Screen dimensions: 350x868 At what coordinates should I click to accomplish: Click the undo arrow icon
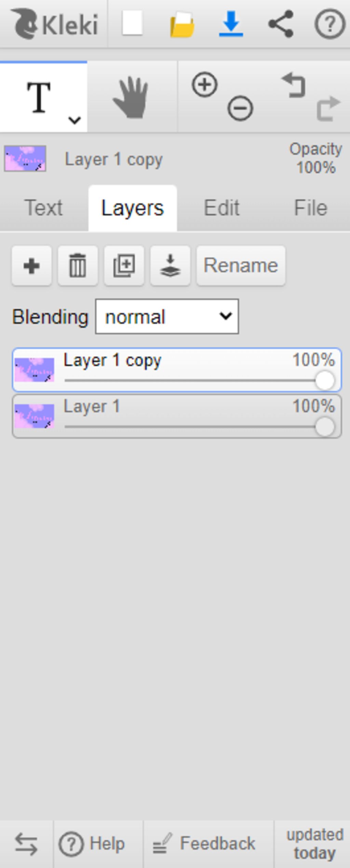coord(294,85)
